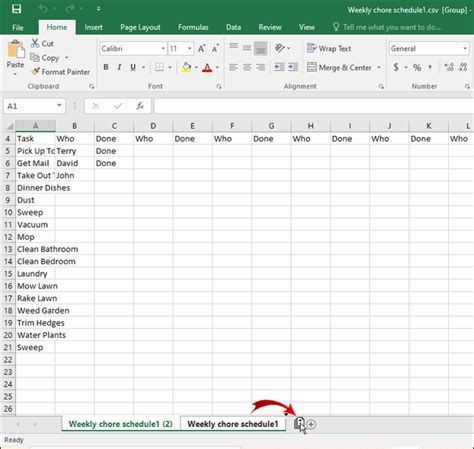Image resolution: width=474 pixels, height=449 pixels.
Task: Toggle Wrap Text on selected cells
Action: (x=329, y=49)
